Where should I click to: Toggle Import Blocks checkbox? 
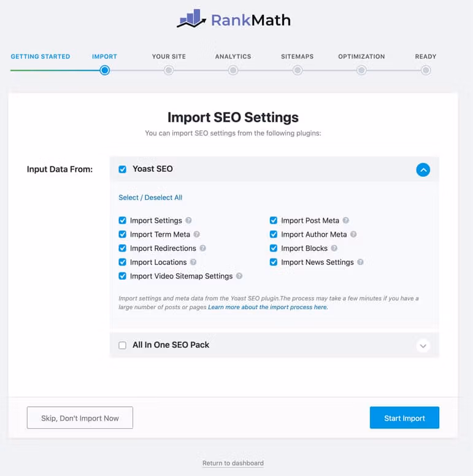tap(274, 248)
